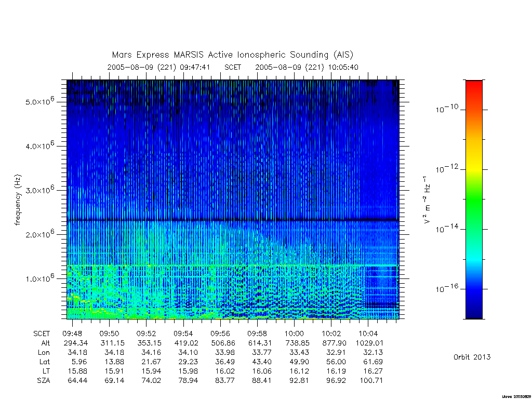Click the Mars Express MARSIS plot title

232,55
